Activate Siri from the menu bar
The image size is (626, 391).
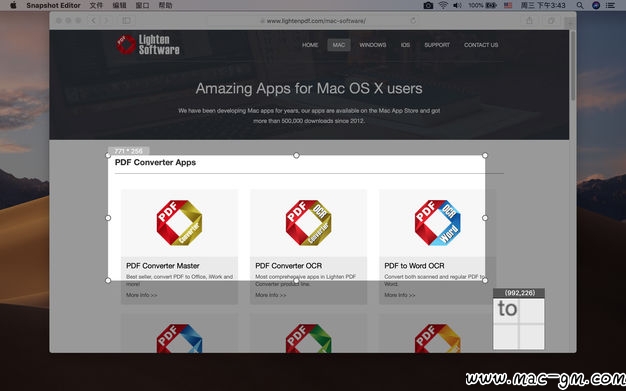pos(596,5)
